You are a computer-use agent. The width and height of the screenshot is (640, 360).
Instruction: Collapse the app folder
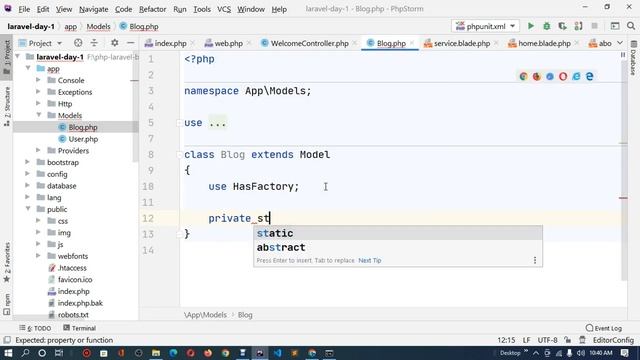point(29,69)
